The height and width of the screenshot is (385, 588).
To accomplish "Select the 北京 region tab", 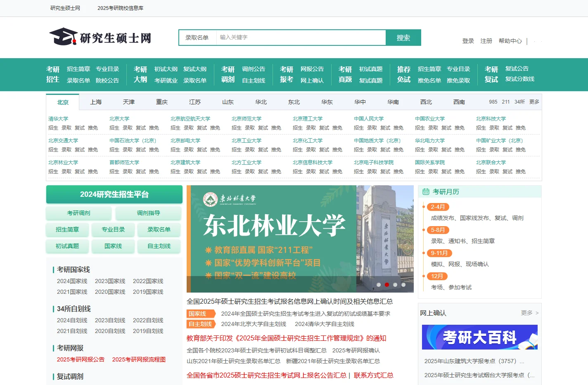I will tap(63, 102).
